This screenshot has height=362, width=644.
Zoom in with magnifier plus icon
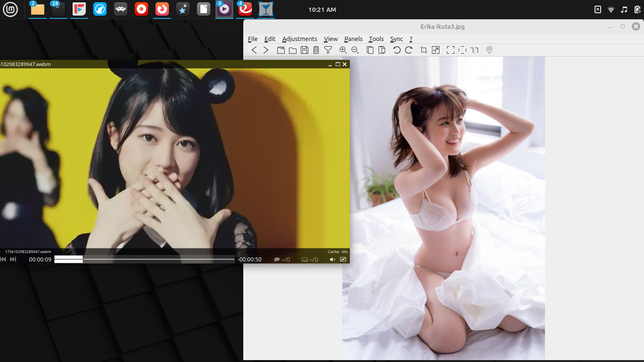[x=343, y=50]
